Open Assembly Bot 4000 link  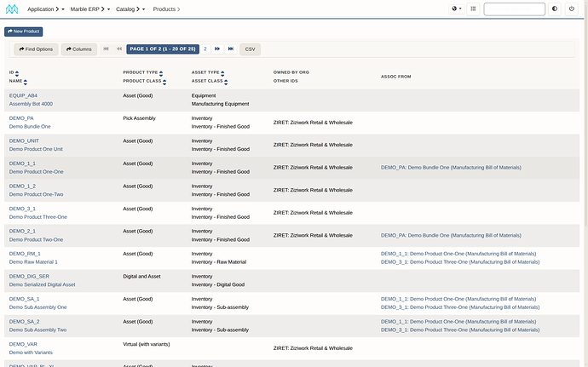[x=31, y=104]
